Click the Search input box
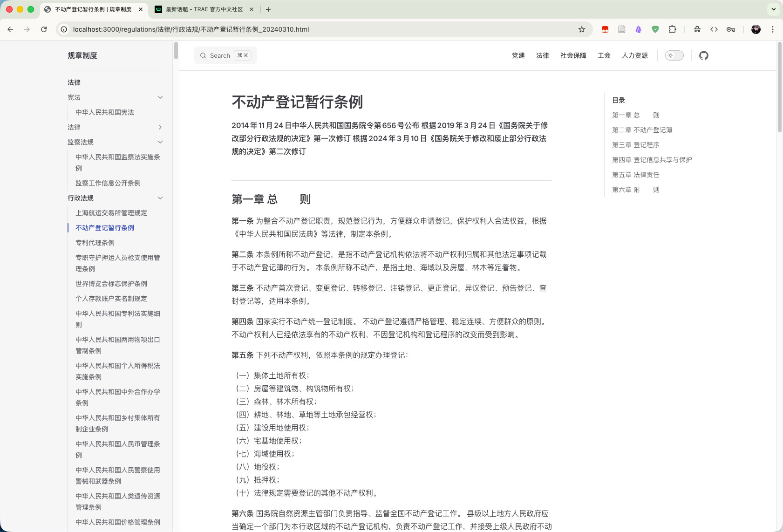Image resolution: width=783 pixels, height=532 pixels. click(225, 55)
